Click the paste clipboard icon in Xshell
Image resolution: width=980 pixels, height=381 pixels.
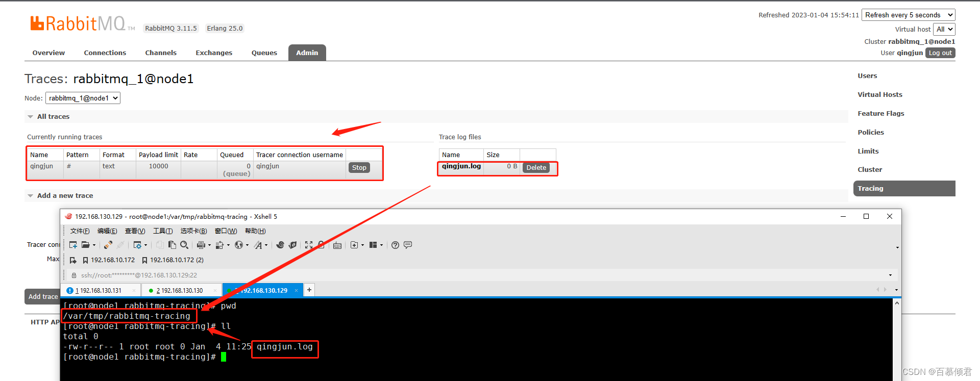pyautogui.click(x=172, y=245)
